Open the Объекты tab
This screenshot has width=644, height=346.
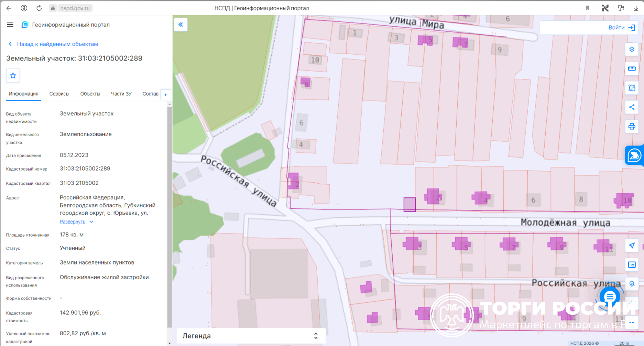point(90,94)
